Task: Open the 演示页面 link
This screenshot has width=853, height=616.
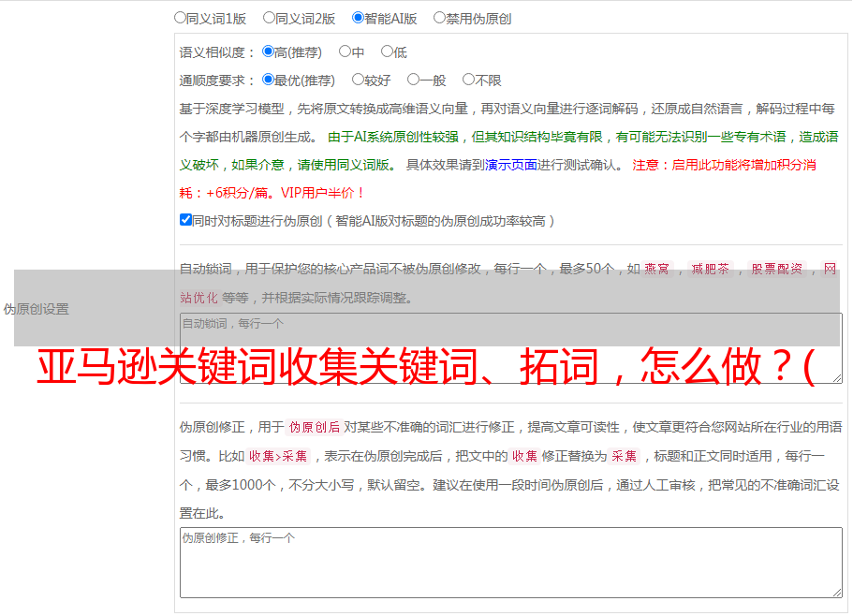Action: 511,165
